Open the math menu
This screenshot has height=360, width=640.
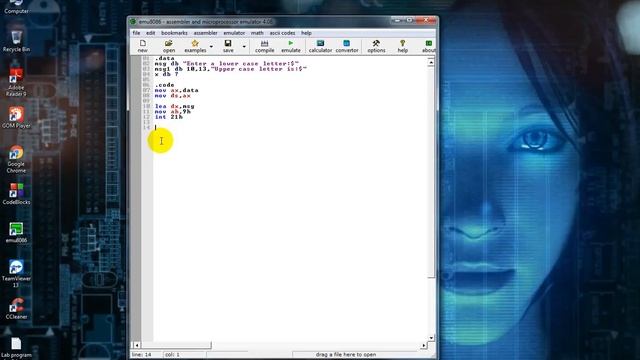point(257,33)
